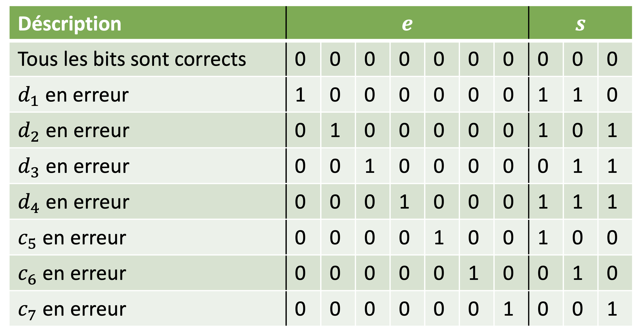Select the "d3 en erreur" row label

coord(74,166)
